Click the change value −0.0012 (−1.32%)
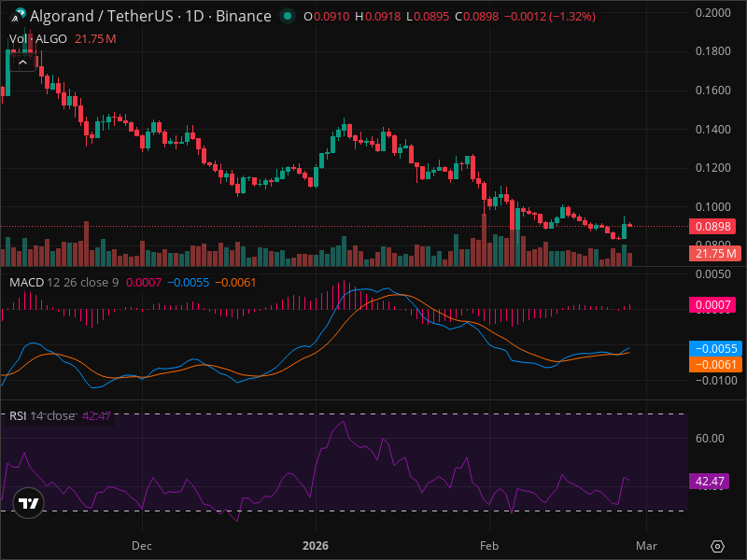This screenshot has width=747, height=560. (550, 17)
